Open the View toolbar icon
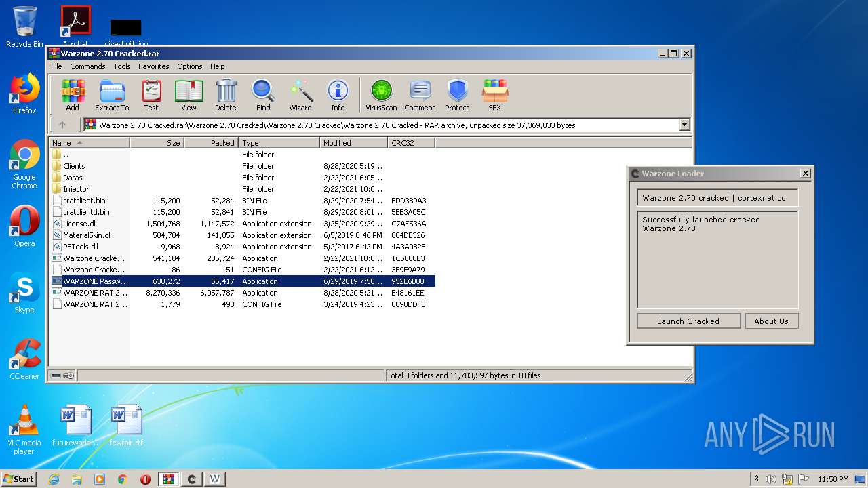This screenshot has height=488, width=868. (189, 95)
